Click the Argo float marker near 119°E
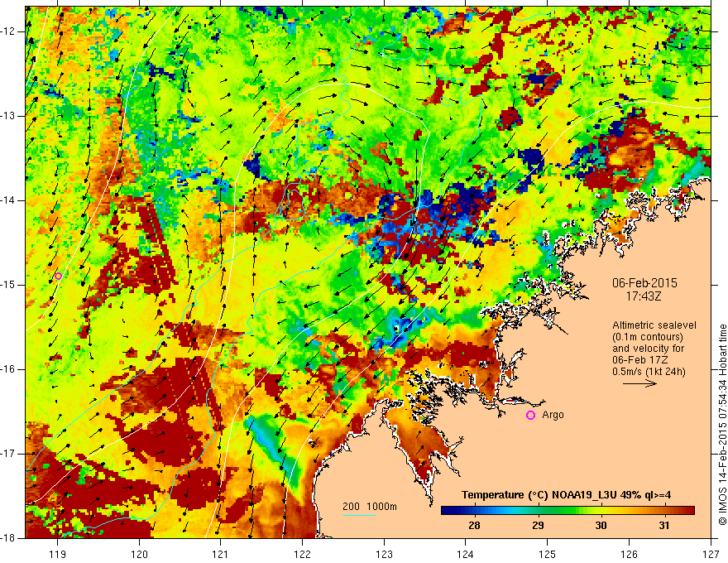The width and height of the screenshot is (728, 563). coord(58,276)
